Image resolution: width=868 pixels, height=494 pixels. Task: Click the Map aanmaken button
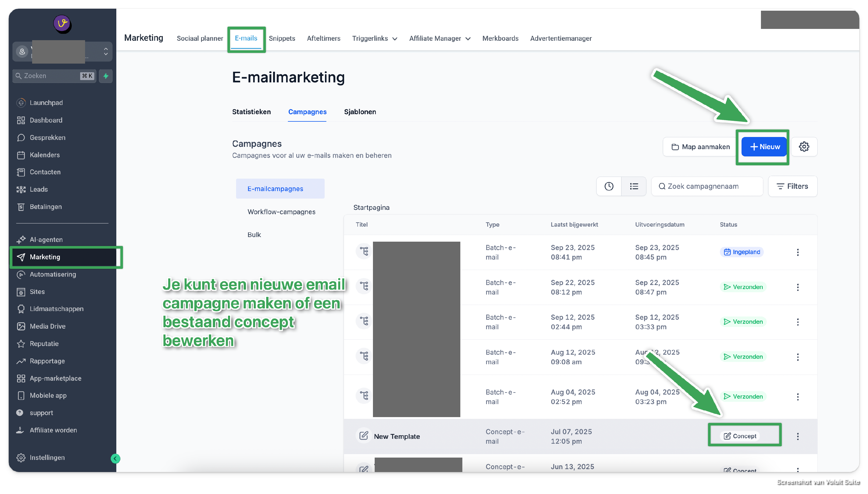(x=700, y=147)
